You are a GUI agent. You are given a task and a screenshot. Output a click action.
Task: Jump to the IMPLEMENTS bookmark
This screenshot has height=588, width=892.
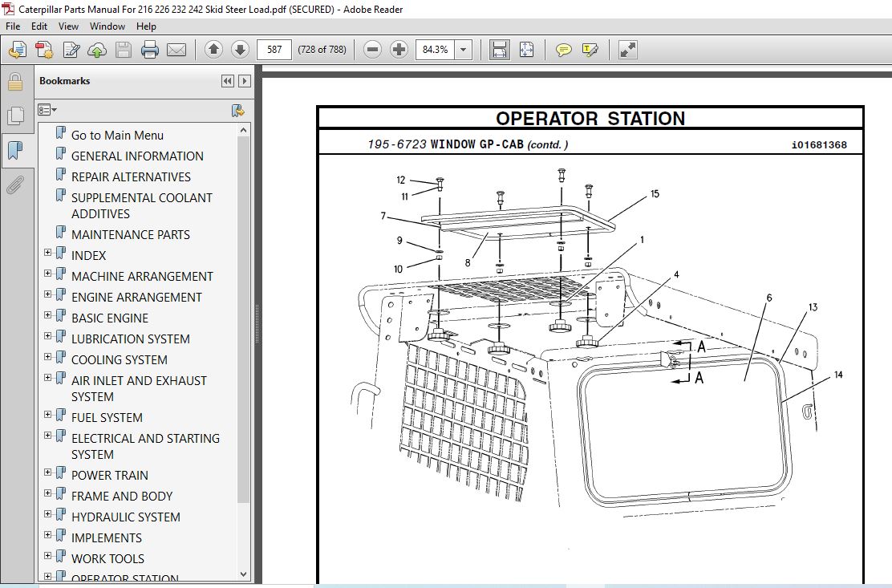click(107, 538)
